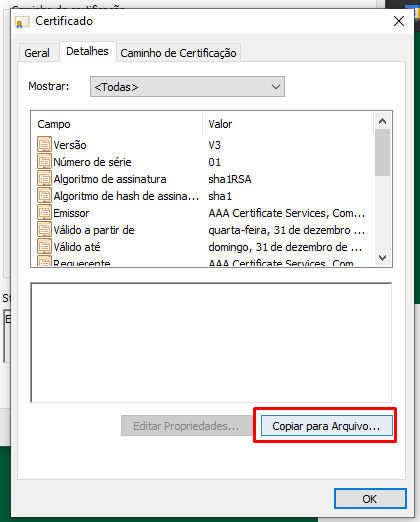Click the Válido a partir de icon
This screenshot has height=522, width=420.
(44, 230)
